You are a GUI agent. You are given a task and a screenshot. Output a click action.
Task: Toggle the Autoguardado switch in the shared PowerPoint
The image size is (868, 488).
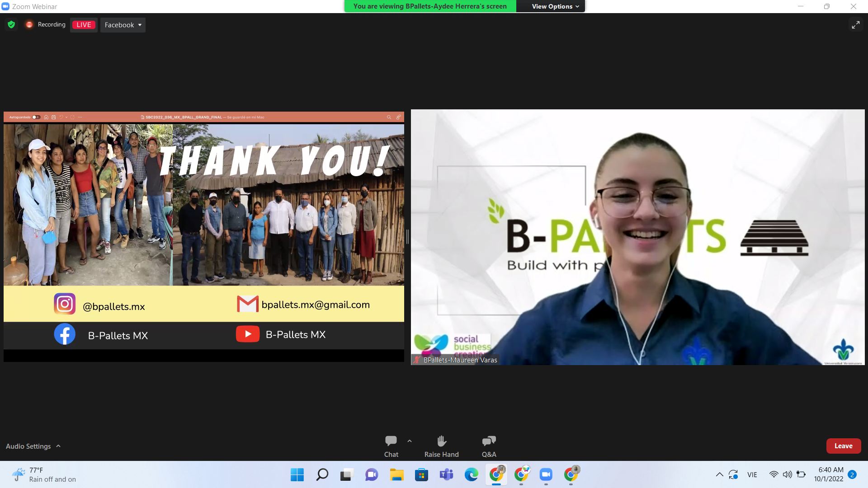pos(36,117)
